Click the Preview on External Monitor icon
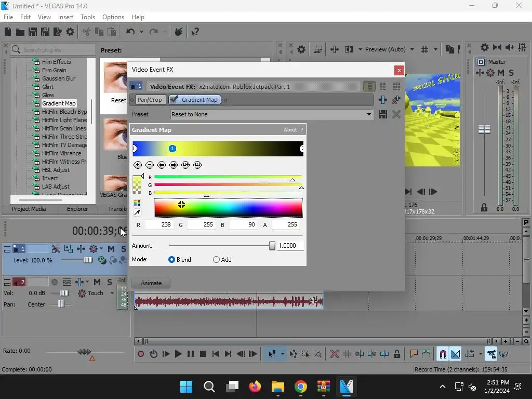532x399 pixels. [x=318, y=49]
